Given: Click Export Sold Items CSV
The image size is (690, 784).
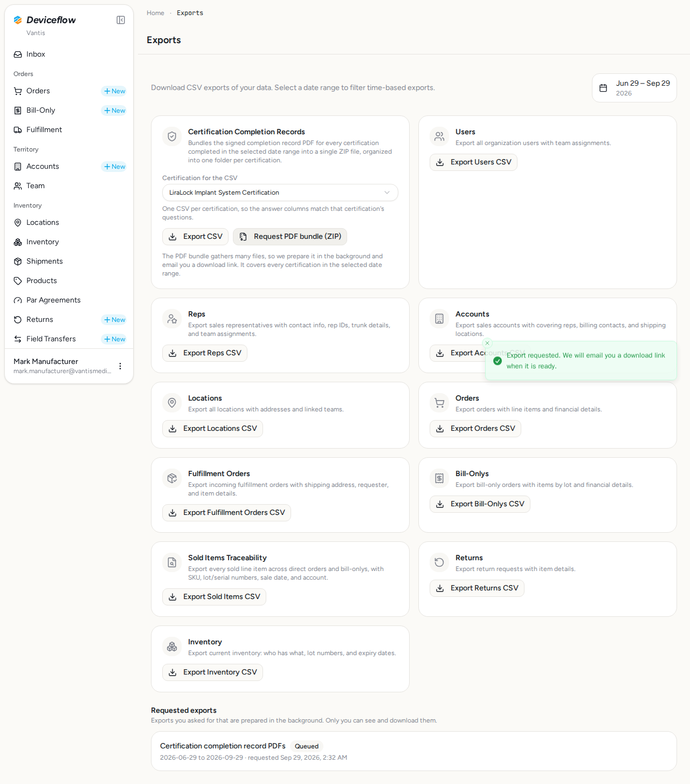Looking at the screenshot, I should [214, 597].
